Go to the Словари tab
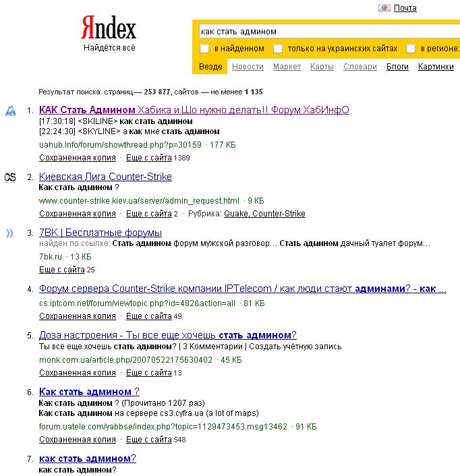This screenshot has width=460, height=476. click(x=360, y=67)
